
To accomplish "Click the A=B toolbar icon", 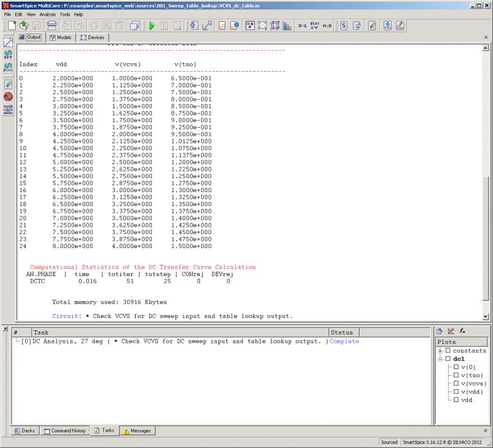I will click(327, 26).
